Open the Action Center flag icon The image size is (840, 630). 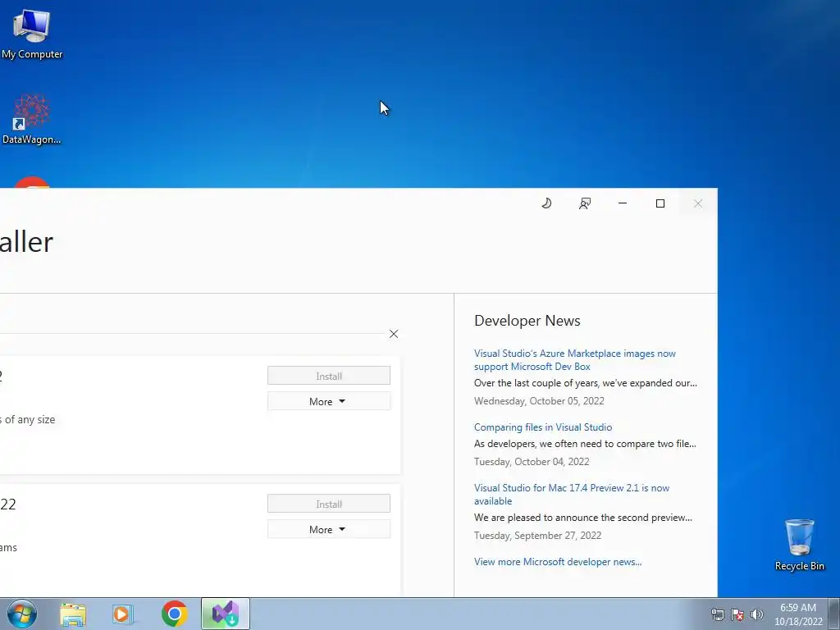(737, 614)
